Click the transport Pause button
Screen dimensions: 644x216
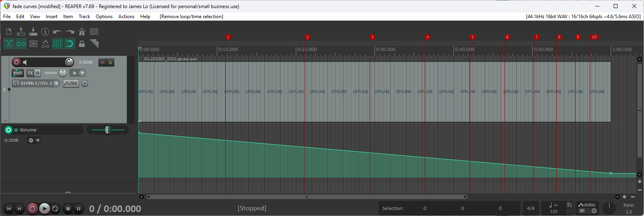[79, 209]
